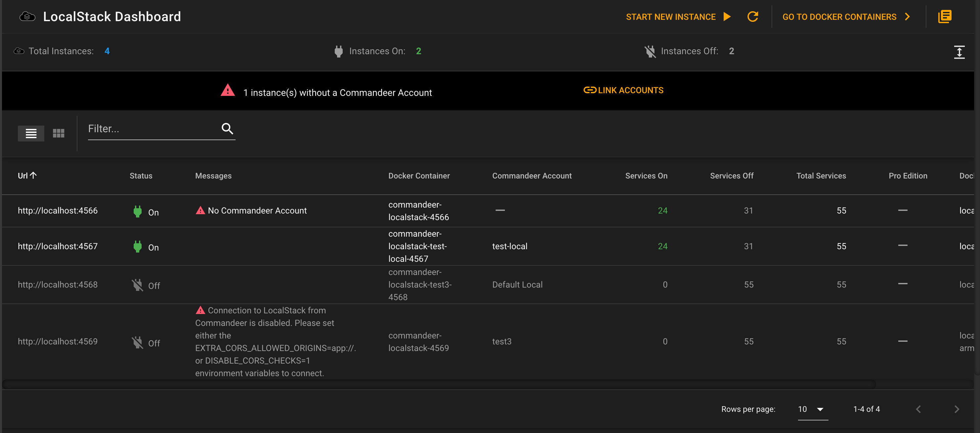980x433 pixels.
Task: Select http://localhost:4569 row url
Action: tap(58, 341)
